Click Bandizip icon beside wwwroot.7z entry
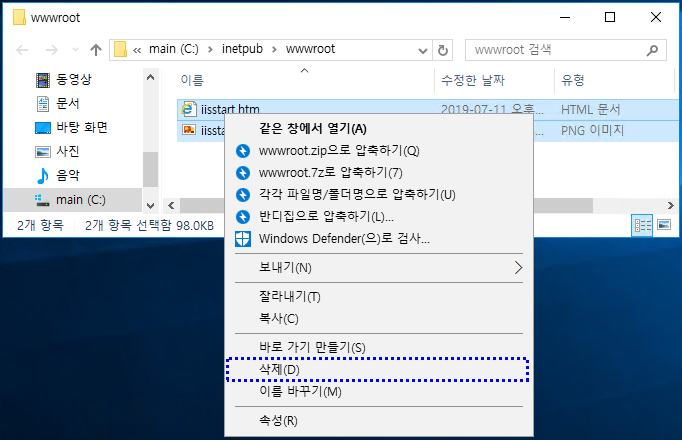 [x=243, y=173]
